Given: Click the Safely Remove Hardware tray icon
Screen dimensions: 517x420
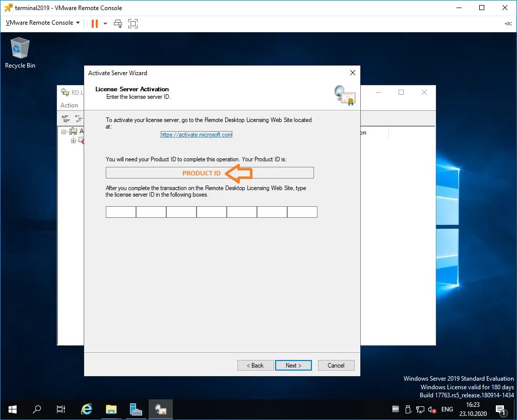Looking at the screenshot, I should [408, 409].
